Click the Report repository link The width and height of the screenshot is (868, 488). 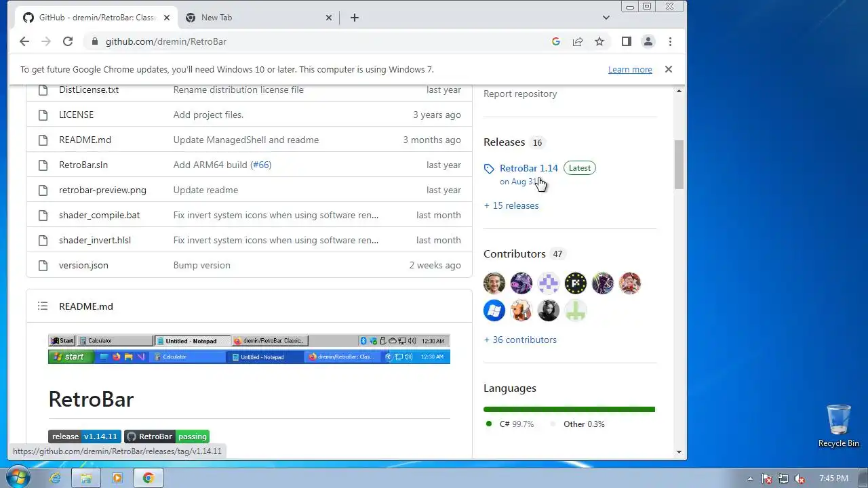pos(520,94)
